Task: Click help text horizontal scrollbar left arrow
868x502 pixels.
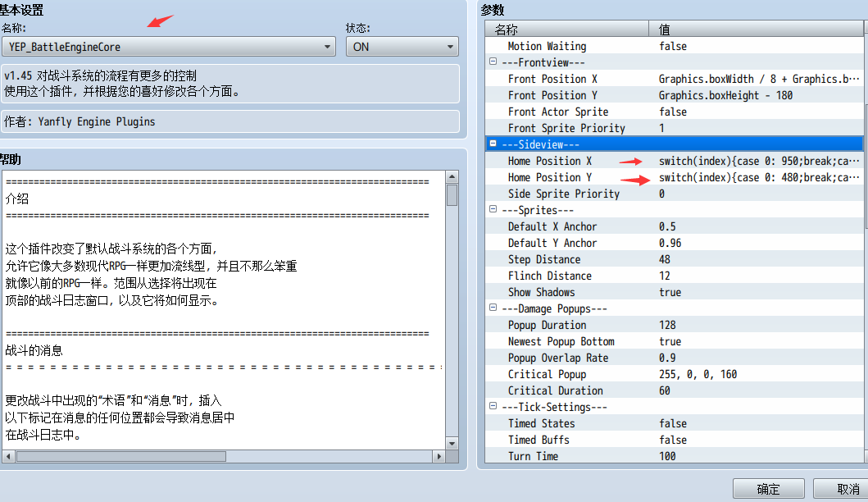Action: tap(8, 457)
